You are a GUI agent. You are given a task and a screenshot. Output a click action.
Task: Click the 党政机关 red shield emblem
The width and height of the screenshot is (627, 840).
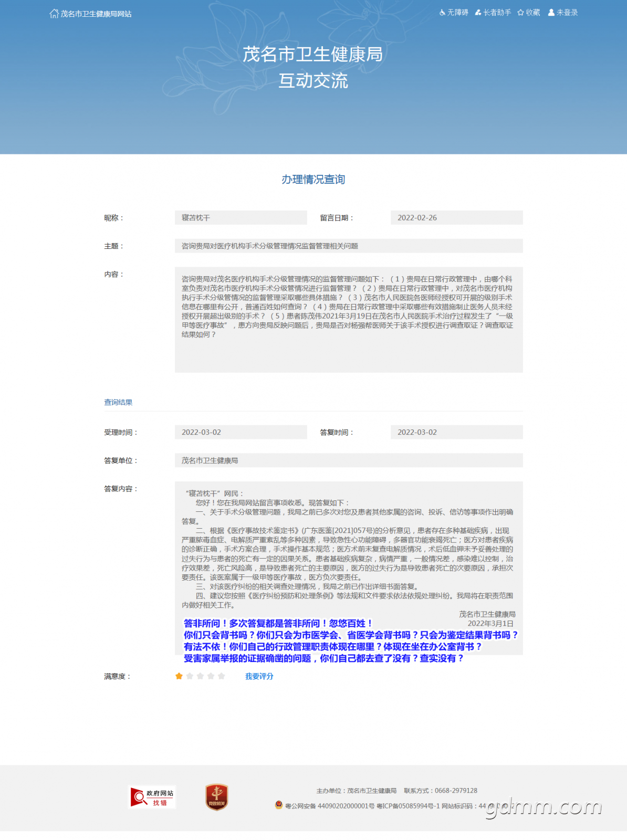click(216, 797)
